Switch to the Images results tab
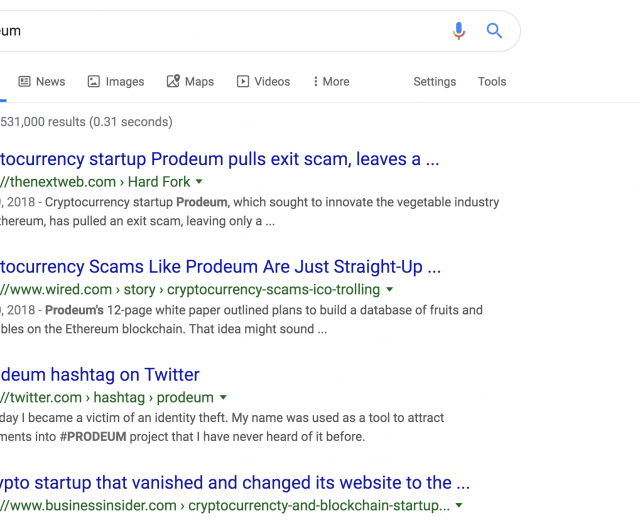This screenshot has height=520, width=640. (116, 82)
